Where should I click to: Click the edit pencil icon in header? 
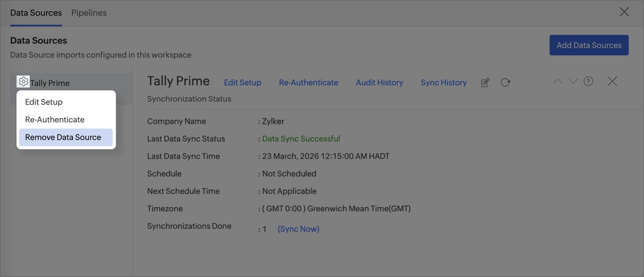tap(485, 83)
